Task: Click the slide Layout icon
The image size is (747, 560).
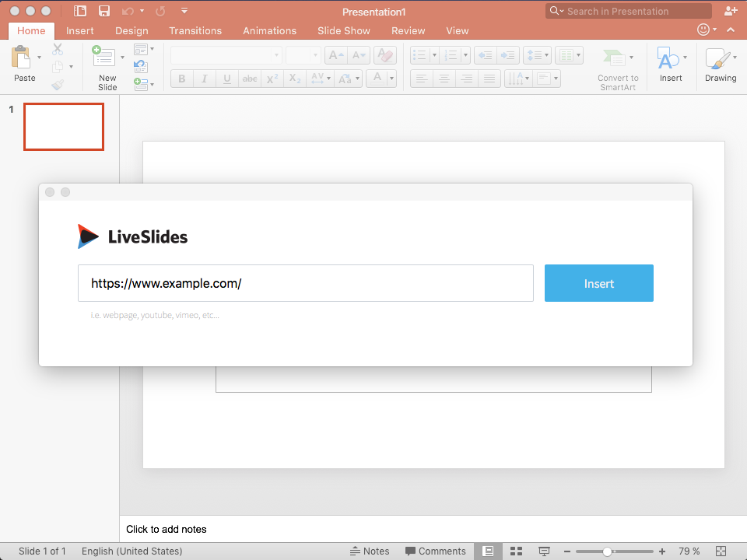Action: [x=141, y=49]
